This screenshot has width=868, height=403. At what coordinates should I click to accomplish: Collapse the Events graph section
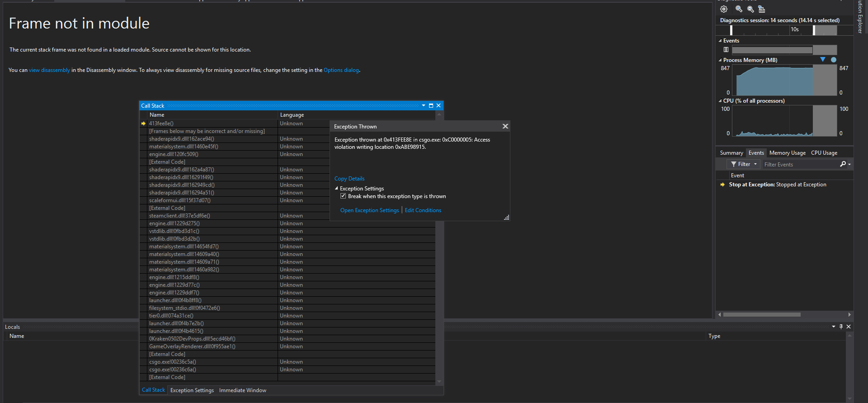click(720, 41)
